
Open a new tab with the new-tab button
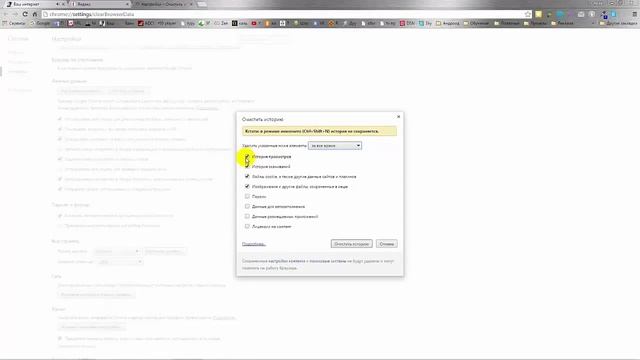[202, 4]
